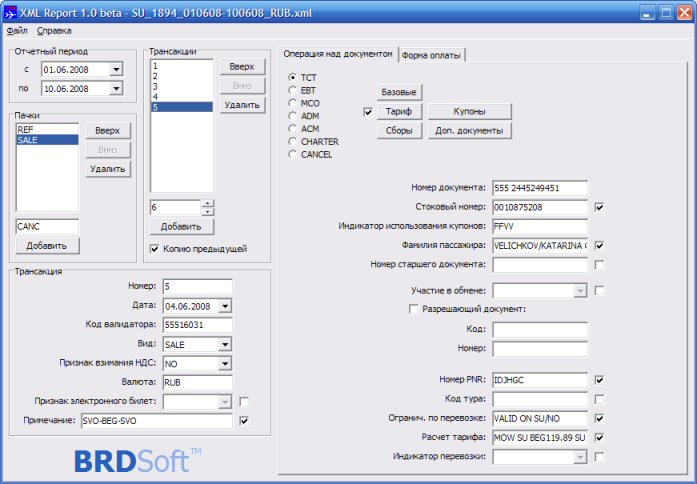Viewport: 697px width, 484px height.
Task: Click the Тариф button
Action: click(399, 111)
